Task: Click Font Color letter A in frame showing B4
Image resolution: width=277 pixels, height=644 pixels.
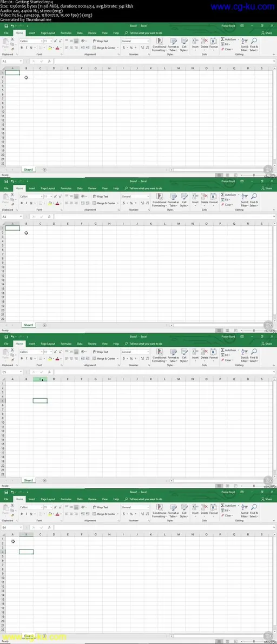Action: pos(57,514)
